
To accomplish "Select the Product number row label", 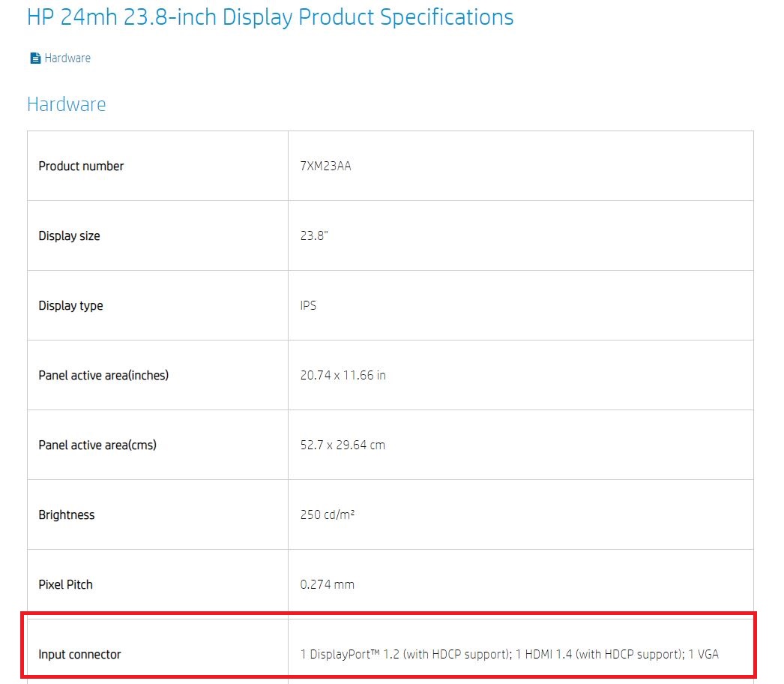I will tap(81, 166).
